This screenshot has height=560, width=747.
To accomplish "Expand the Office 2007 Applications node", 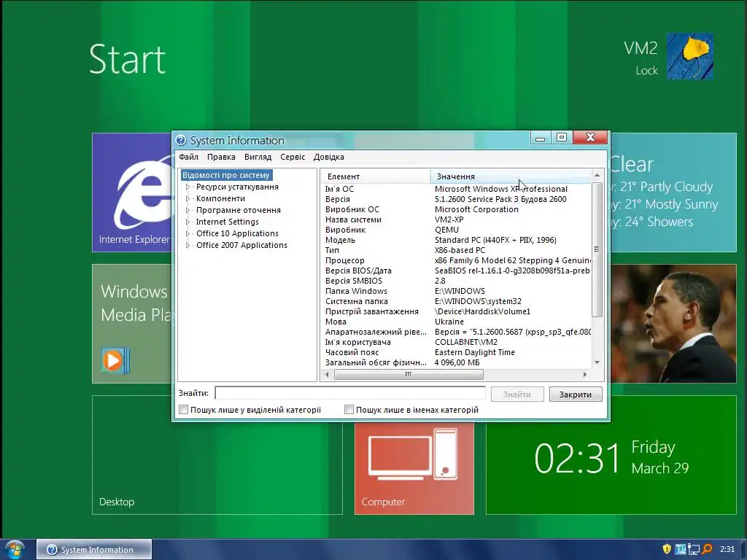I will pos(187,245).
